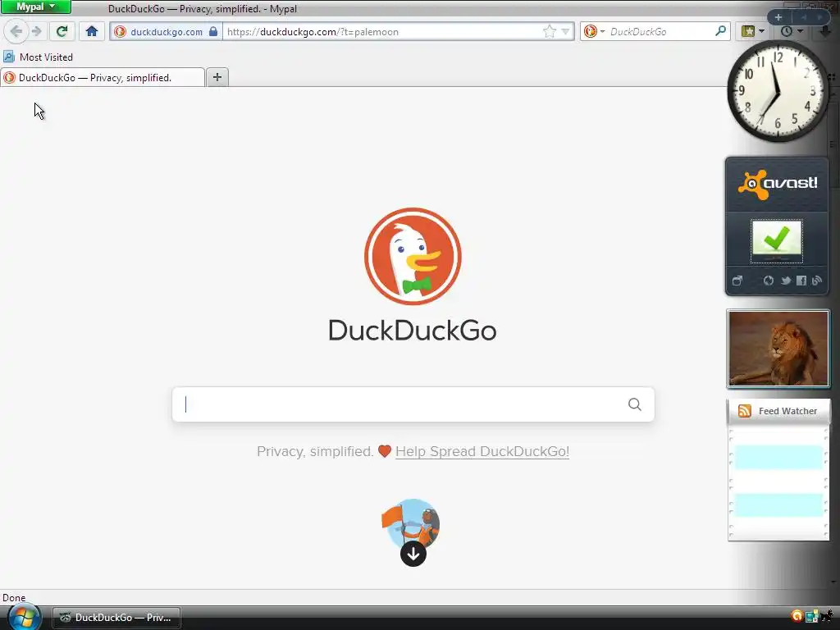
Task: Select the DuckDuckGo browser tab
Action: tap(103, 78)
